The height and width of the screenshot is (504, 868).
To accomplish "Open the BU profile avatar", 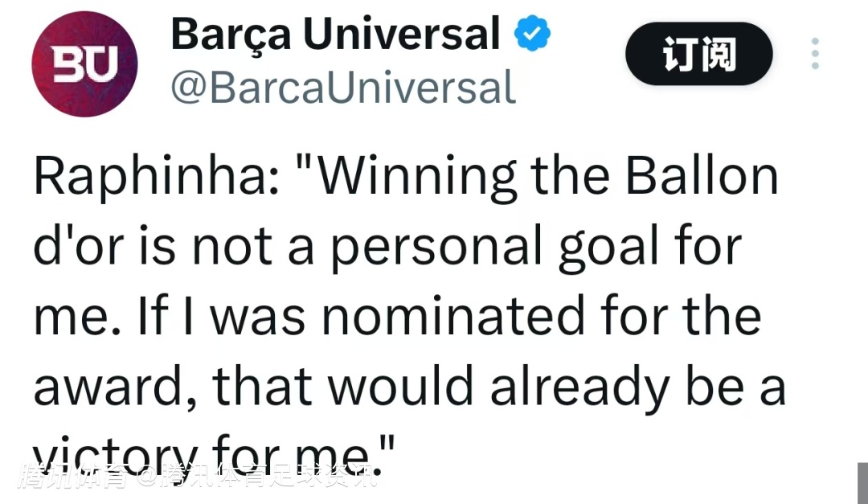I will tap(84, 63).
